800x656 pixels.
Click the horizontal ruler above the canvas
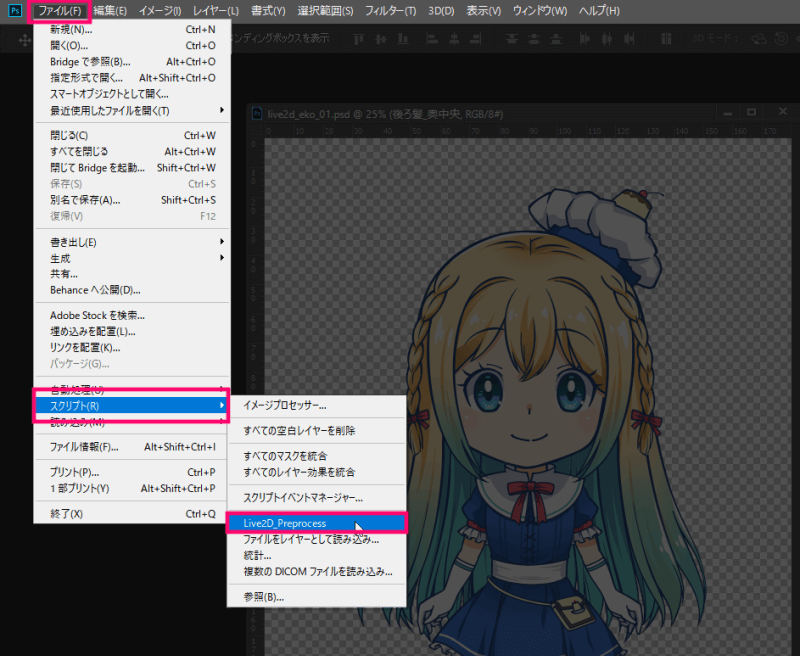coord(528,131)
